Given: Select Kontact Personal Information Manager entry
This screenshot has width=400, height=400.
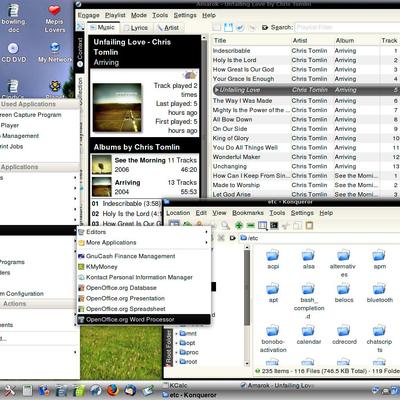Looking at the screenshot, I should pos(144,277).
